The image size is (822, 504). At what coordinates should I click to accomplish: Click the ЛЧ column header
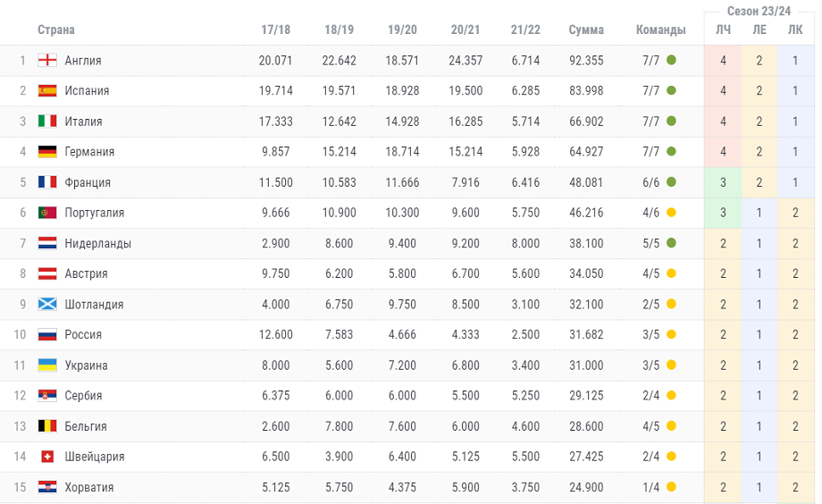(x=723, y=29)
